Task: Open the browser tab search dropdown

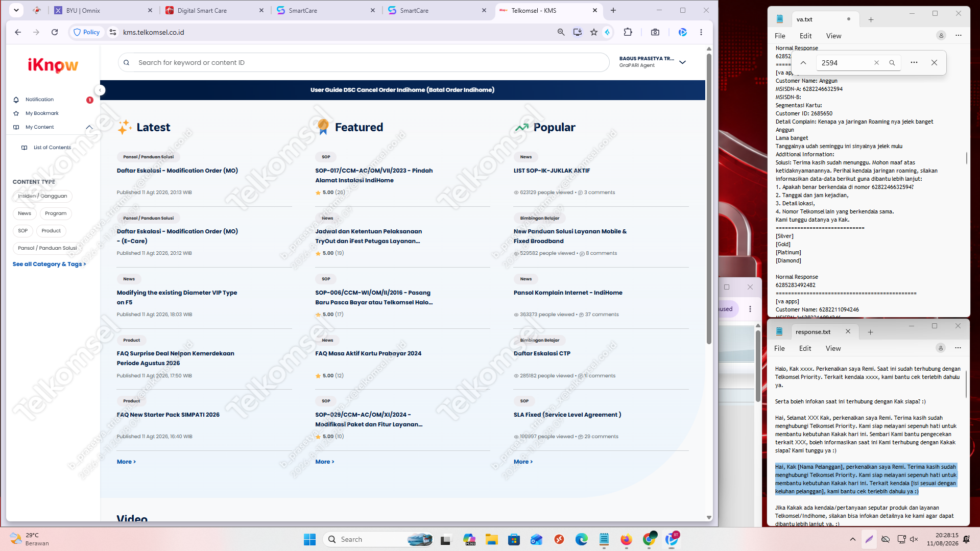Action: point(16,10)
